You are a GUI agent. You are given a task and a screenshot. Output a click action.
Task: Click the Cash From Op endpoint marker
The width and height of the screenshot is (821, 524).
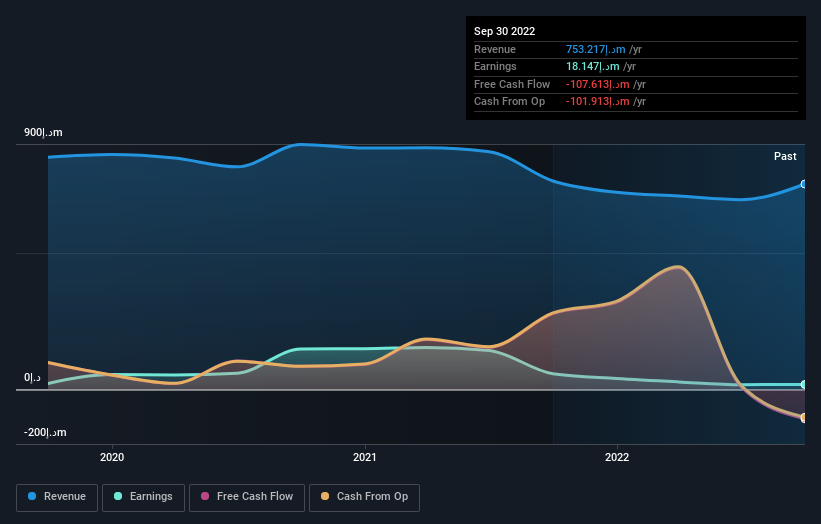point(804,417)
